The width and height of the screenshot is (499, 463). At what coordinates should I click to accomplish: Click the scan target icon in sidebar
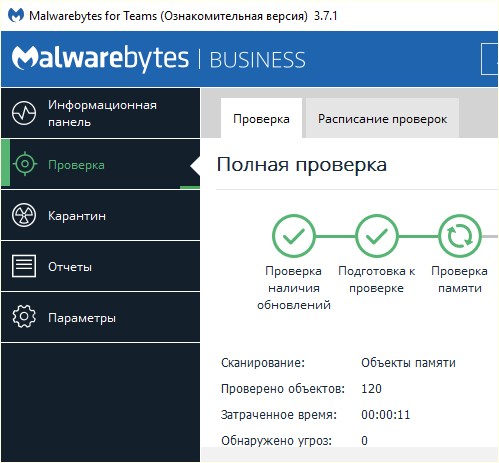[x=25, y=164]
